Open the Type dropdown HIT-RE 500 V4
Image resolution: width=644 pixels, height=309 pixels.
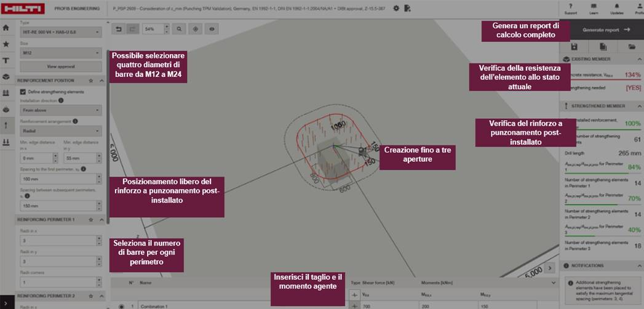click(61, 32)
